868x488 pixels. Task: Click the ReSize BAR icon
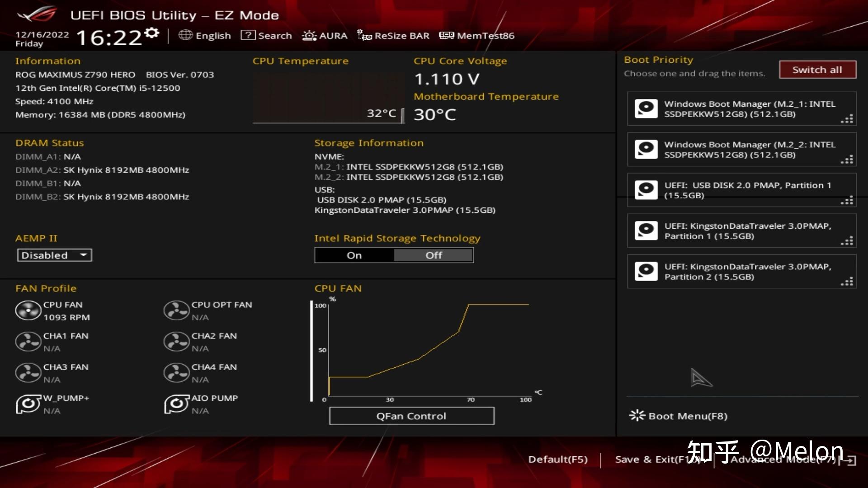364,35
